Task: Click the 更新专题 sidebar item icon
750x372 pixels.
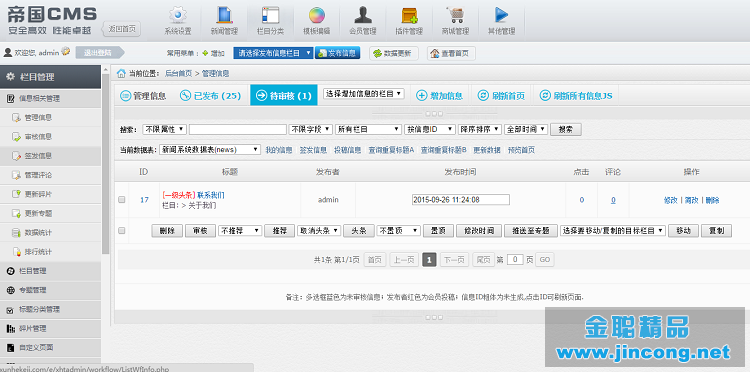Action: pos(16,213)
